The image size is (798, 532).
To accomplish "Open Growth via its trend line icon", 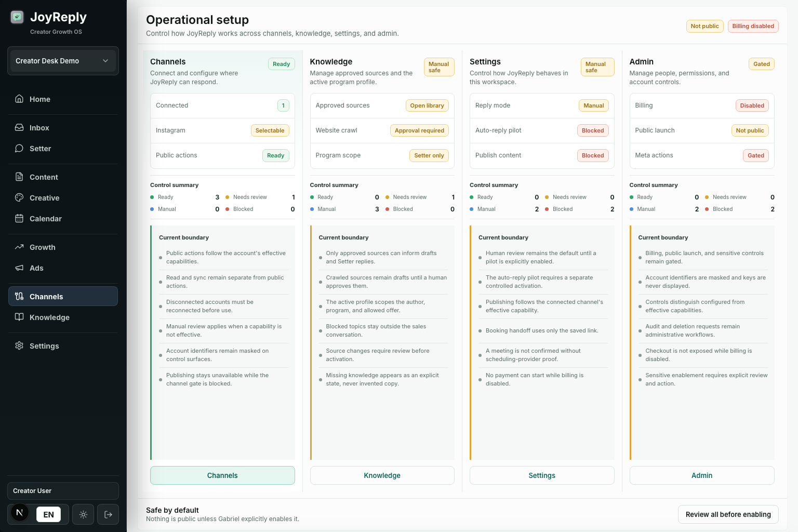I will tap(19, 247).
